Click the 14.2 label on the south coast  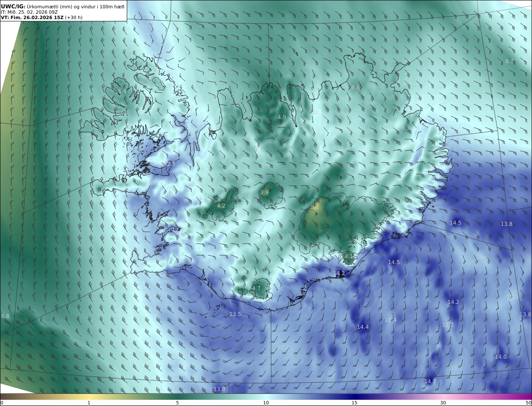click(x=339, y=273)
